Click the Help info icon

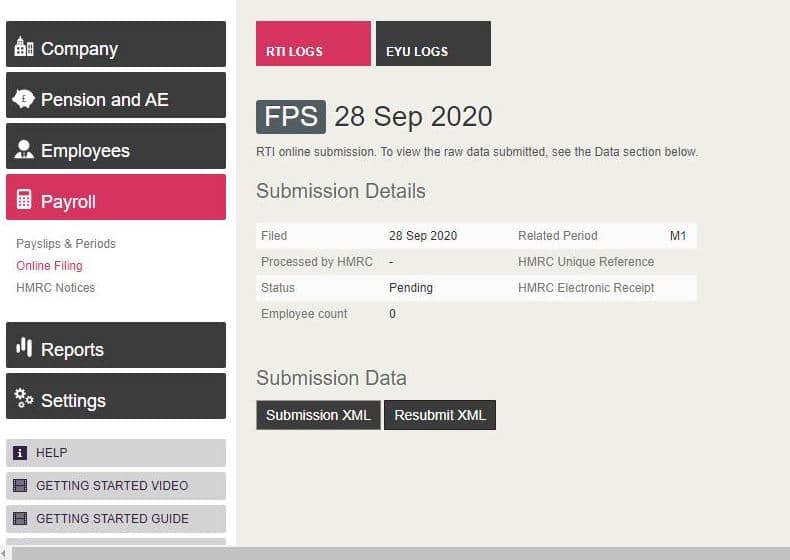click(20, 453)
